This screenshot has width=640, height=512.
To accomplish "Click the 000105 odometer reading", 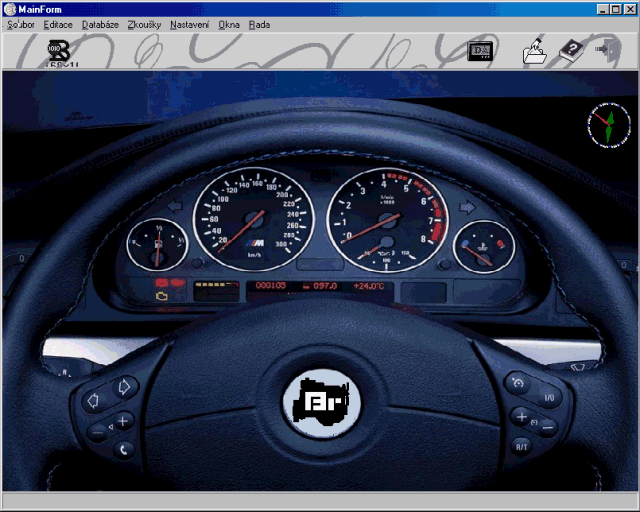I will (271, 285).
